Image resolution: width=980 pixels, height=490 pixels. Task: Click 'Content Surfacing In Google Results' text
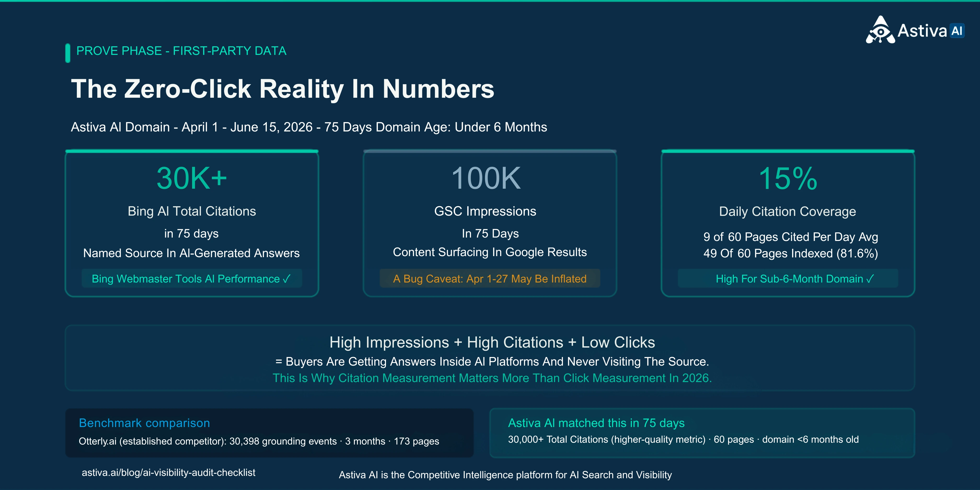(490, 252)
